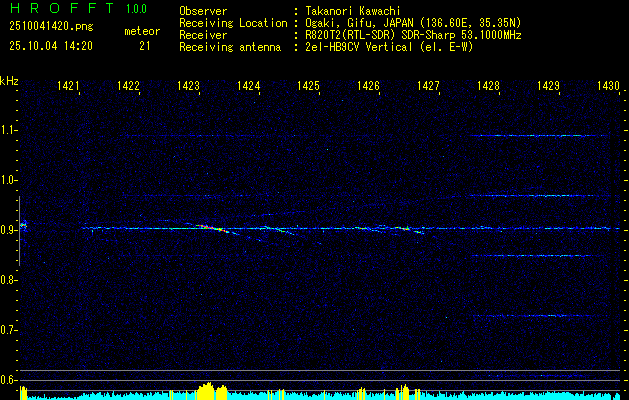The image size is (629, 400).
Task: Click time marker 1424
Action: pos(248,85)
